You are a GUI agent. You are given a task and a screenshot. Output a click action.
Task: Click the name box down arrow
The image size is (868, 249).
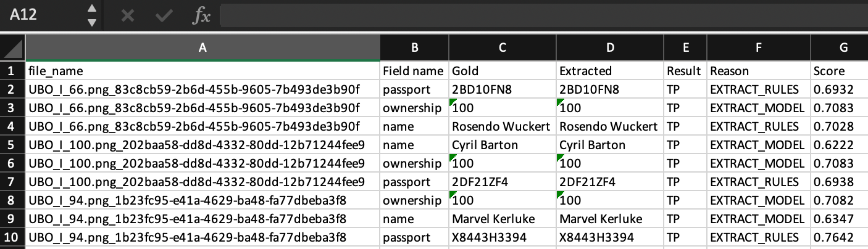[x=92, y=22]
